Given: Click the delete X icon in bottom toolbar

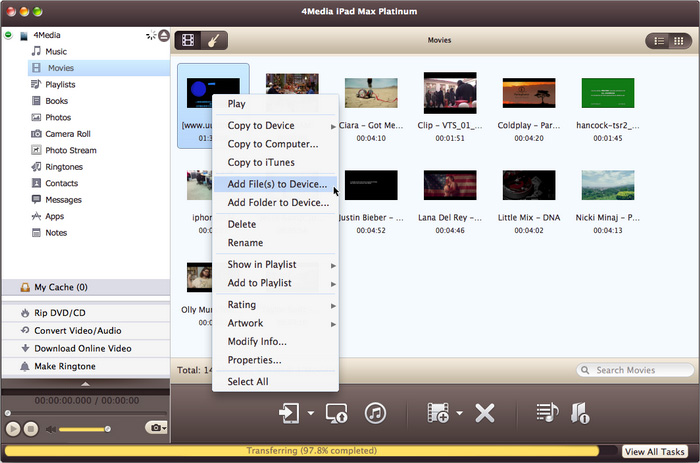Looking at the screenshot, I should [485, 412].
